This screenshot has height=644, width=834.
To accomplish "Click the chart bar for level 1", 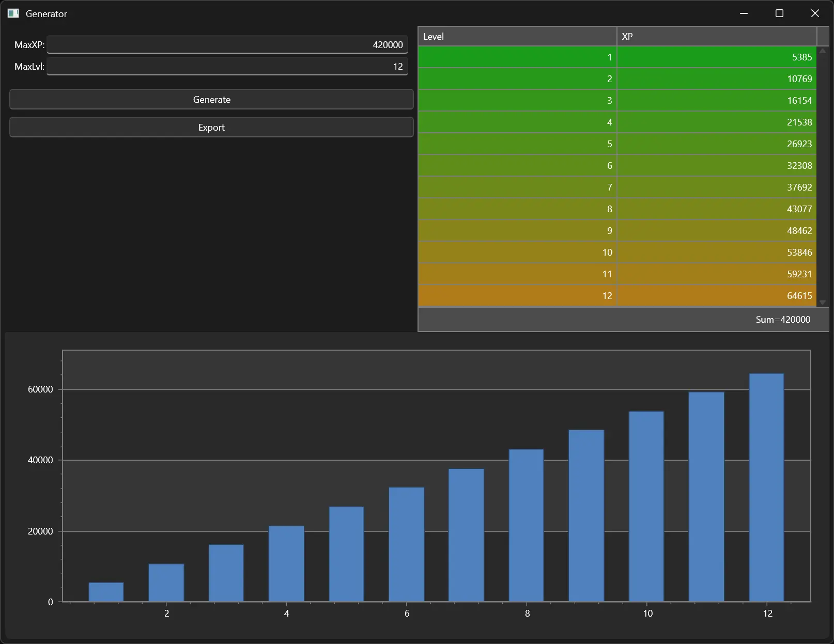I will tap(106, 592).
